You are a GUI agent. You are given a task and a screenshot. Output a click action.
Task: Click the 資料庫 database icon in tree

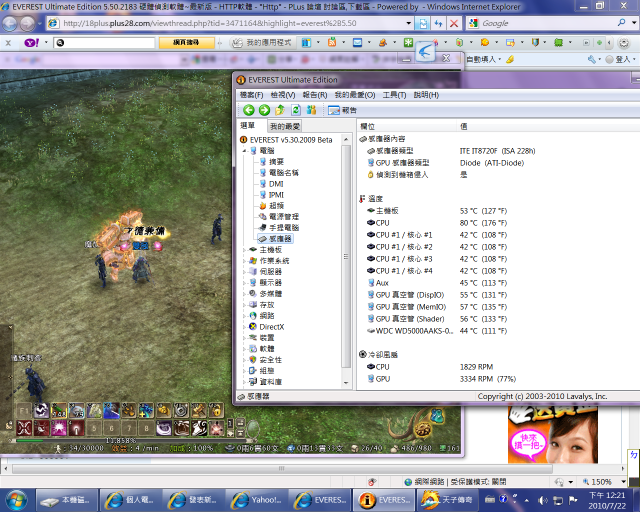pyautogui.click(x=253, y=382)
